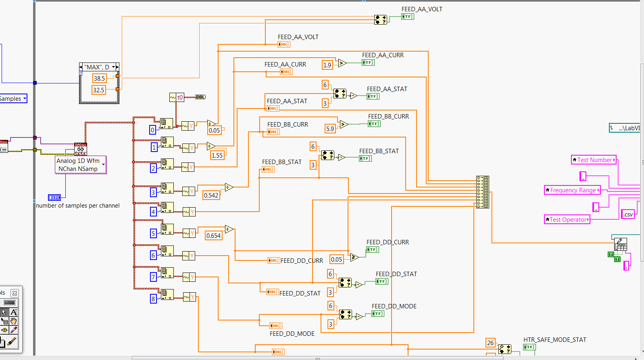This screenshot has width=644, height=360.
Task: Click In Range and Coerce for FEED_AA_VOLT
Action: (x=381, y=19)
